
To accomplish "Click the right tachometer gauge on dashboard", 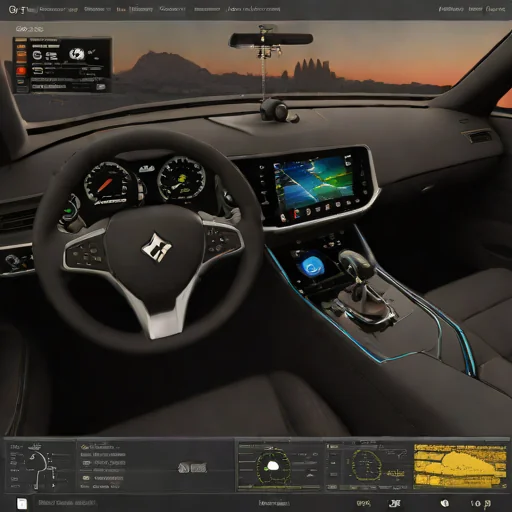I will tap(181, 179).
